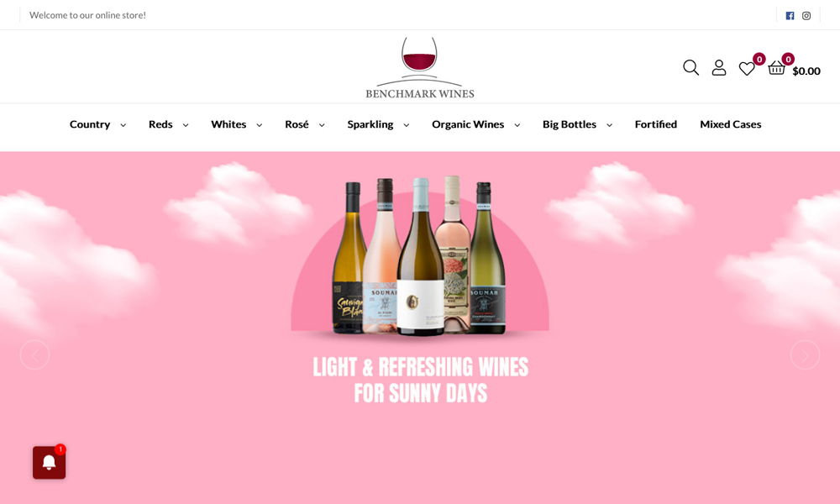Go to Fortified wines link
The height and width of the screenshot is (504, 840).
coord(656,124)
